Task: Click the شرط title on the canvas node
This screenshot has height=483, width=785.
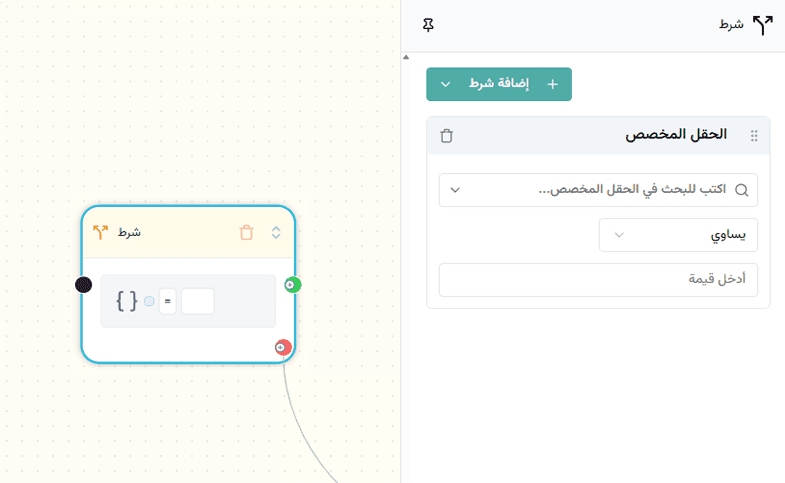Action: pos(129,232)
